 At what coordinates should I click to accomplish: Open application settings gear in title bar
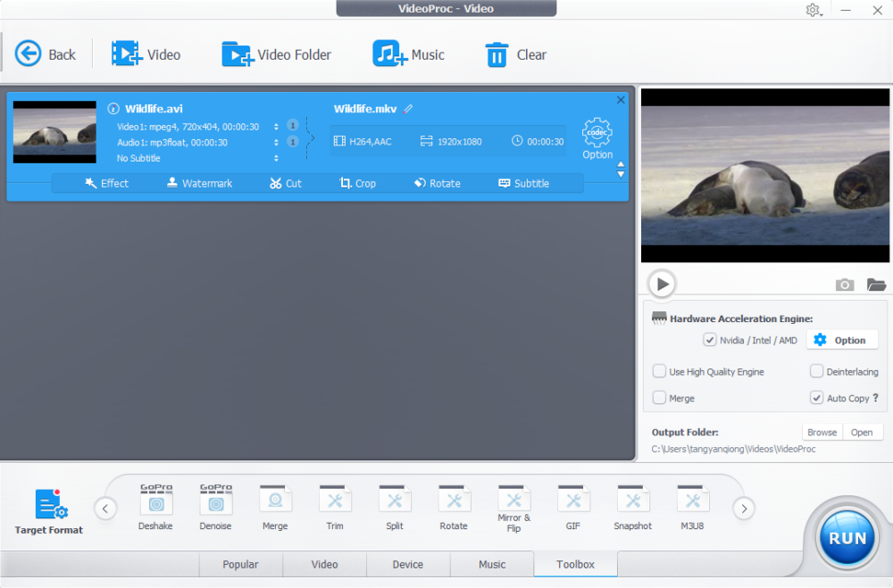pyautogui.click(x=813, y=10)
